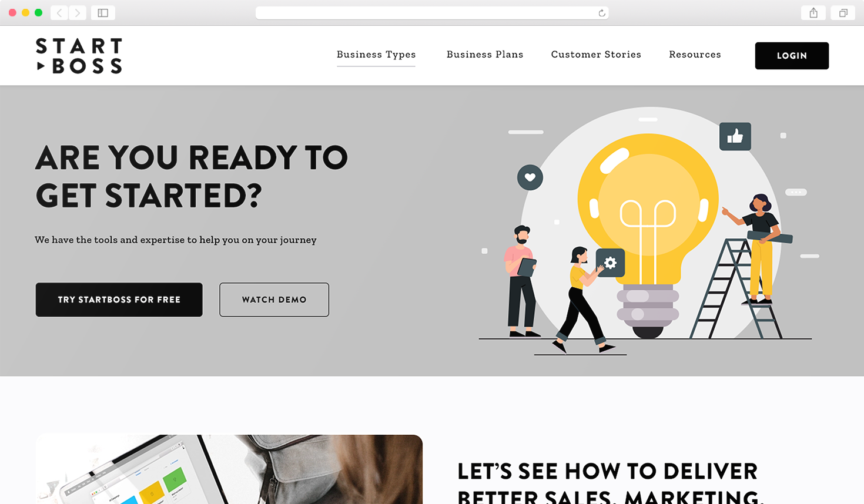
Task: Go to Customer Stories
Action: point(596,55)
